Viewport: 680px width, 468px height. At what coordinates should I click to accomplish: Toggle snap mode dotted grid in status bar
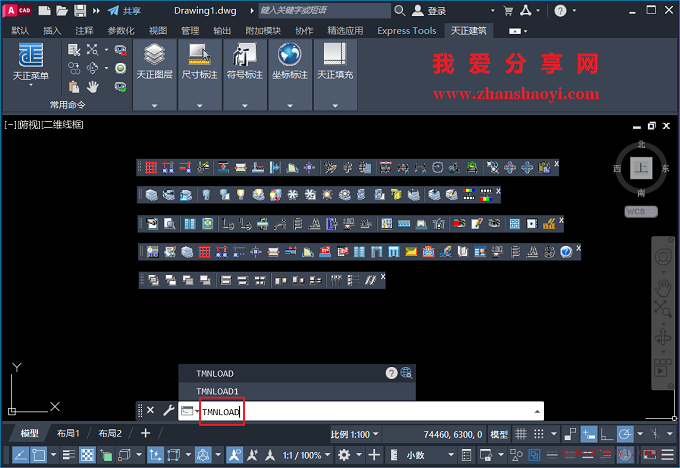(539, 434)
